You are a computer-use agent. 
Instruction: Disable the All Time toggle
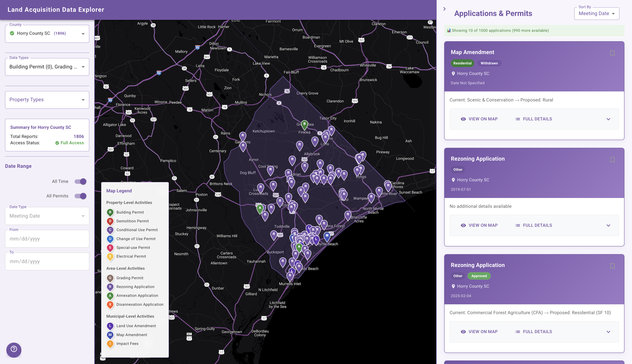(80, 181)
